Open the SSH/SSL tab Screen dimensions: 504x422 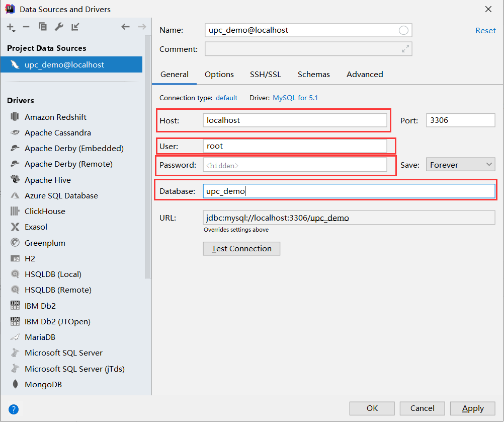coord(266,75)
